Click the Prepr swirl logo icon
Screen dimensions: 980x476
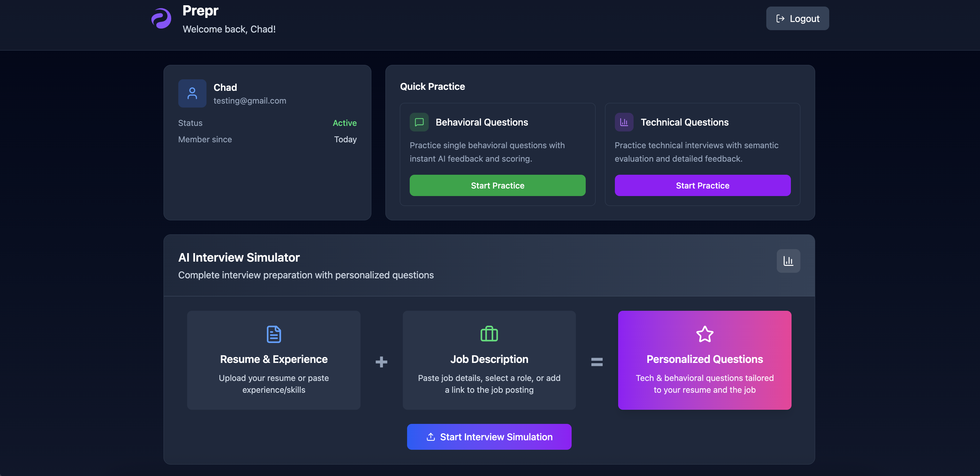(x=161, y=19)
